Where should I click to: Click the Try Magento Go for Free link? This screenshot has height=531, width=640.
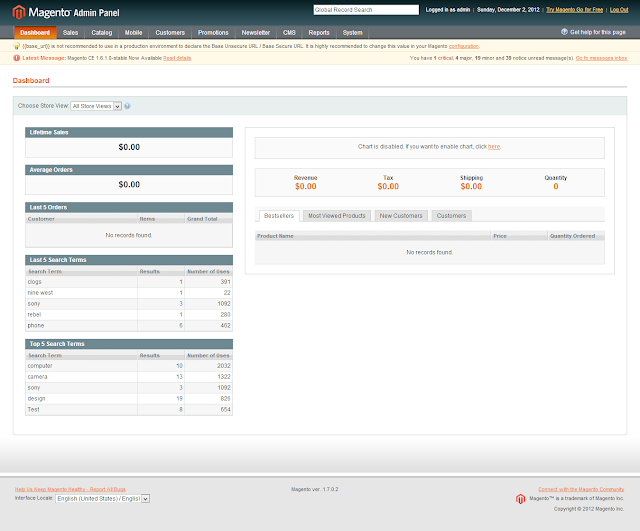tap(574, 10)
